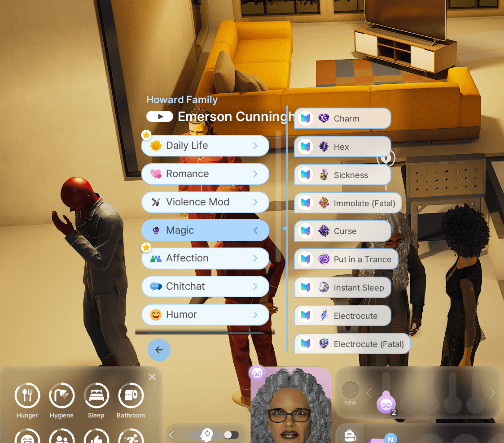The width and height of the screenshot is (504, 443).
Task: Select Instant Sleep spell
Action: click(342, 287)
